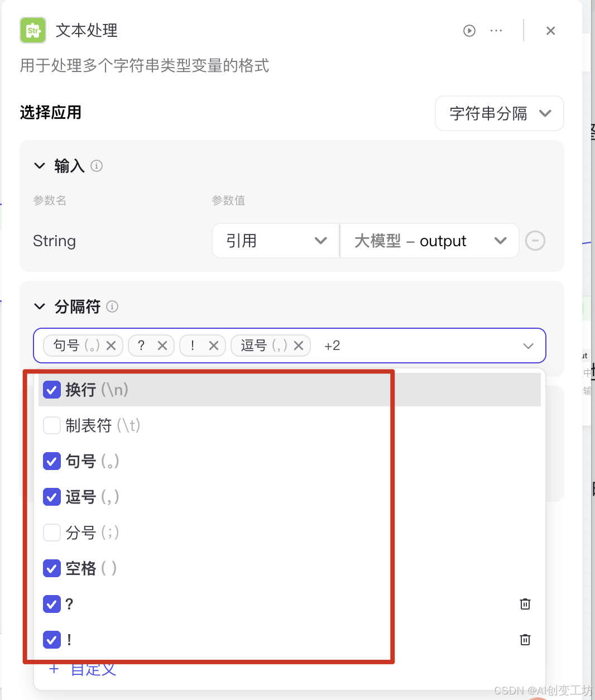
Task: Uncheck the 句号 (。) separator
Action: (x=52, y=461)
